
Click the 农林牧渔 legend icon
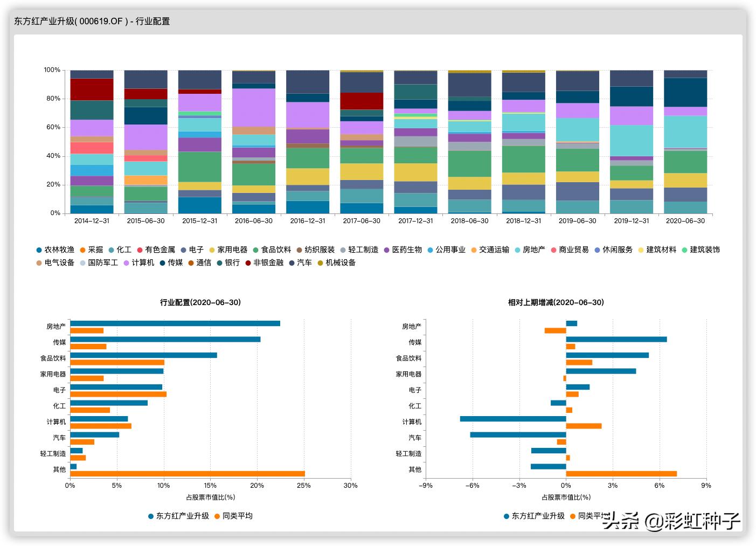[38, 250]
